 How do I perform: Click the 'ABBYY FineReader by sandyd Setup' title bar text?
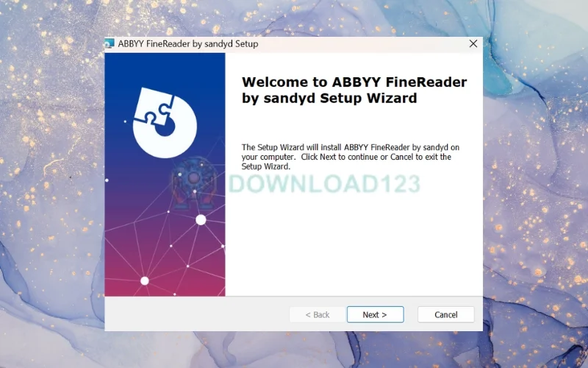tap(188, 43)
